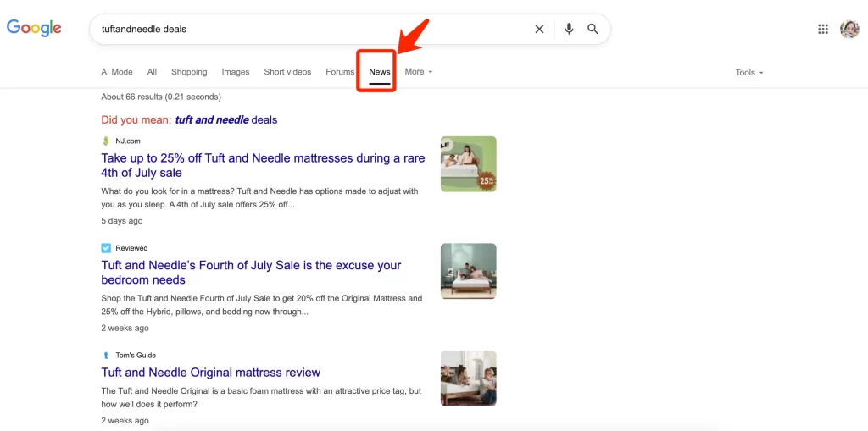The height and width of the screenshot is (431, 868).
Task: Click the Reviewed source favicon
Action: tap(106, 248)
